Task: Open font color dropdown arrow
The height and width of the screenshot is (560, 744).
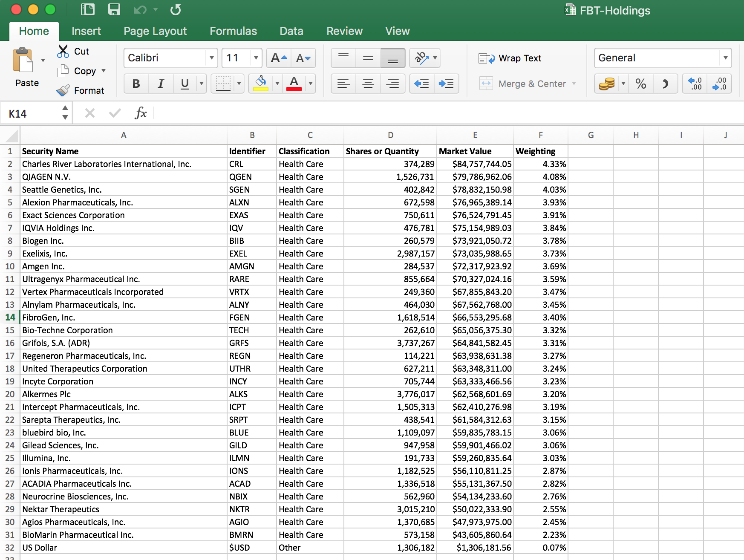Action: [311, 83]
